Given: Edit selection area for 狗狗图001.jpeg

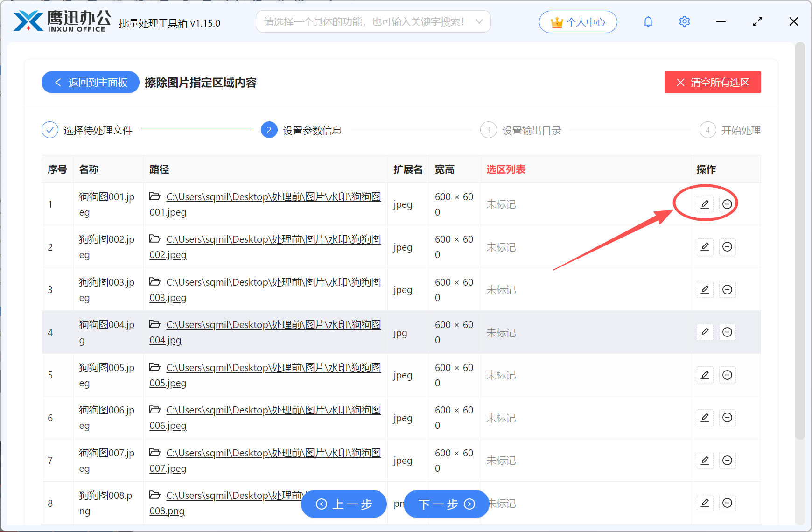Looking at the screenshot, I should [705, 204].
